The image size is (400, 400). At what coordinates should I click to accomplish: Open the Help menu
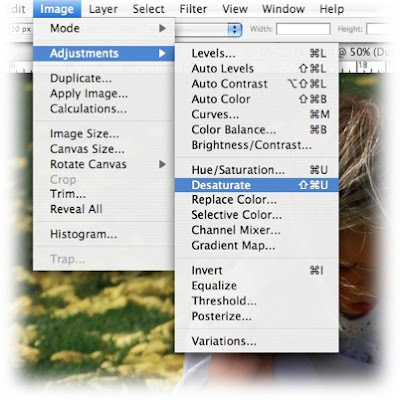(x=331, y=9)
